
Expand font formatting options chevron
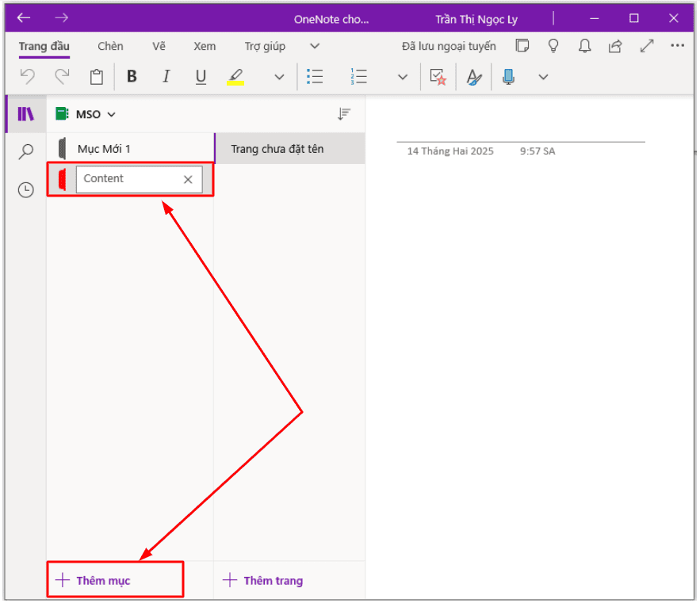tap(280, 77)
